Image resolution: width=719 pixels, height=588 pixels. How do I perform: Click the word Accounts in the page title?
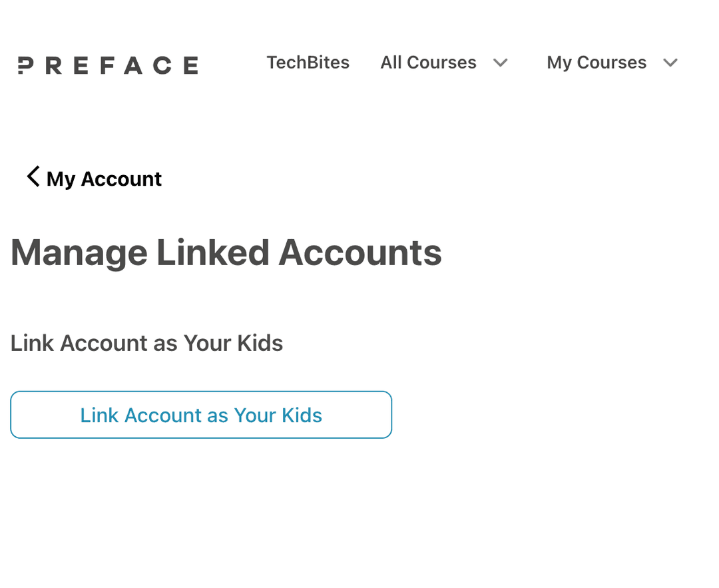[359, 253]
